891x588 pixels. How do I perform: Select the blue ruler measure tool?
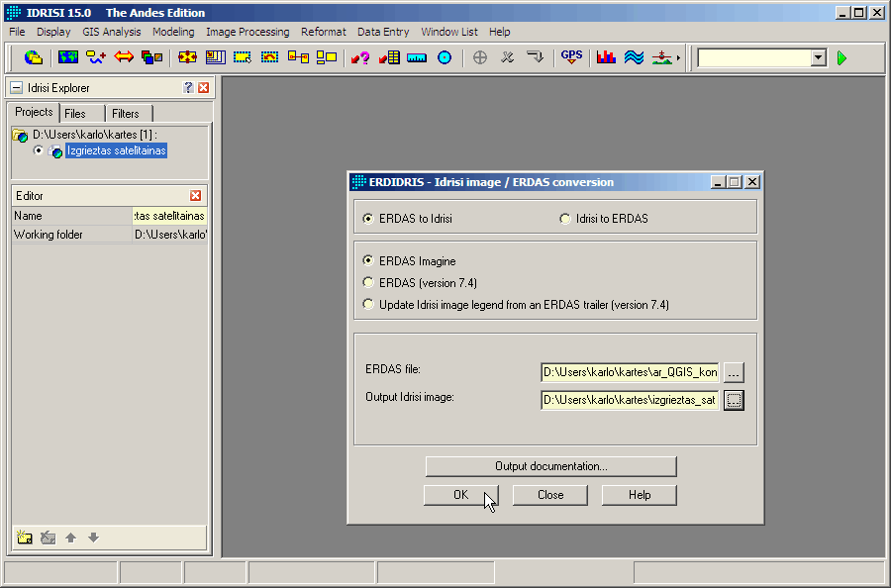coord(417,57)
